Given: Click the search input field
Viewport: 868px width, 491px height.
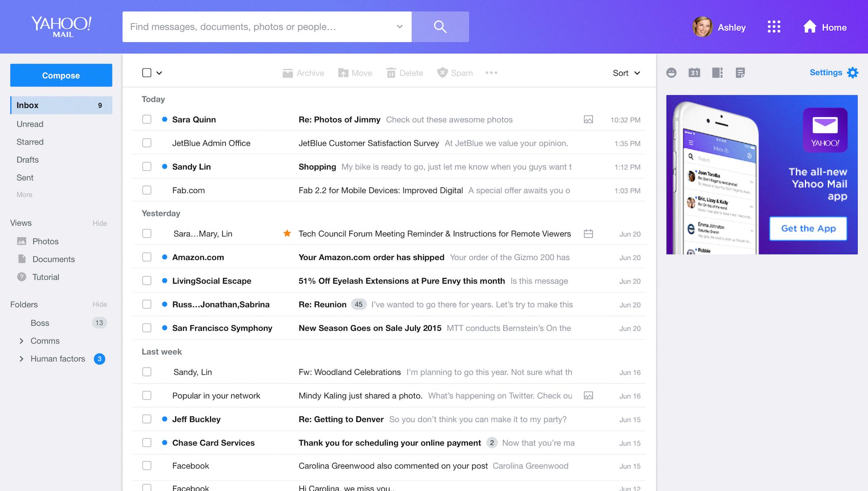Looking at the screenshot, I should pos(267,26).
